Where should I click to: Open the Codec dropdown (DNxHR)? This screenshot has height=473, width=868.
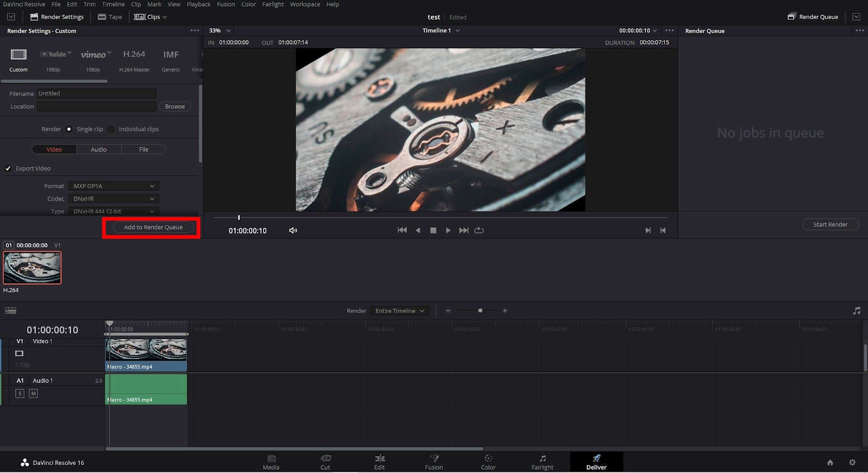coord(114,199)
